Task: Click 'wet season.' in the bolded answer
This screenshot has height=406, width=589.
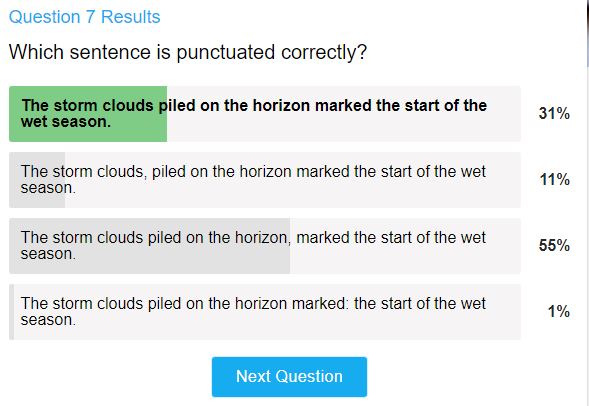Action: pyautogui.click(x=66, y=122)
